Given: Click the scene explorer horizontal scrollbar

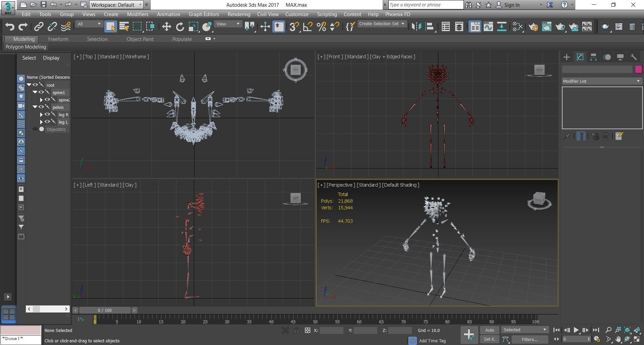Looking at the screenshot, I should (x=48, y=309).
